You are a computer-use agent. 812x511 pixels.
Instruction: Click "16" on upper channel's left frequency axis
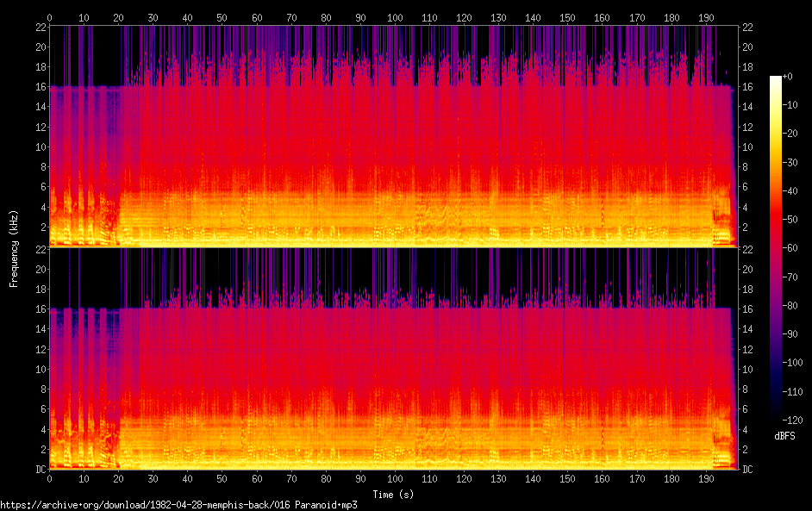click(41, 86)
